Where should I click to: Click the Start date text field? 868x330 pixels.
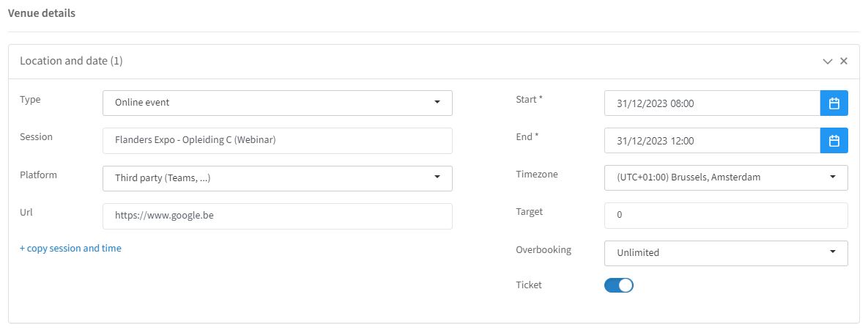click(x=713, y=103)
